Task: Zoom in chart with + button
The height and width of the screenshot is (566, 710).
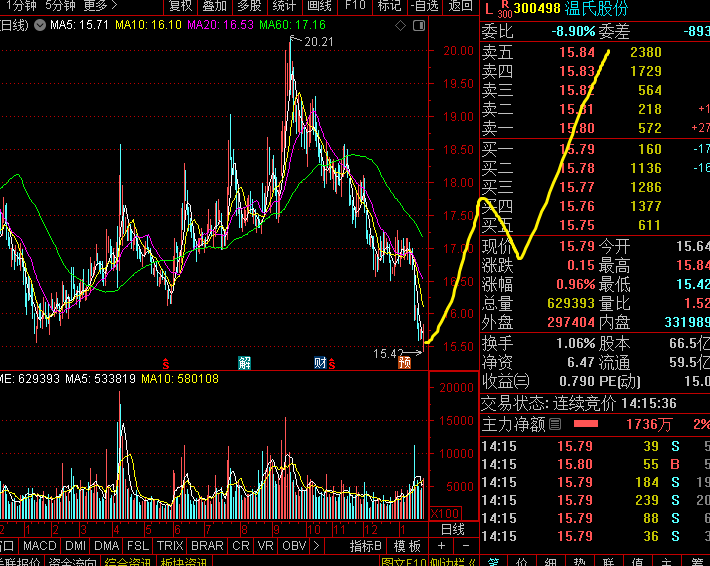Action: point(441,546)
